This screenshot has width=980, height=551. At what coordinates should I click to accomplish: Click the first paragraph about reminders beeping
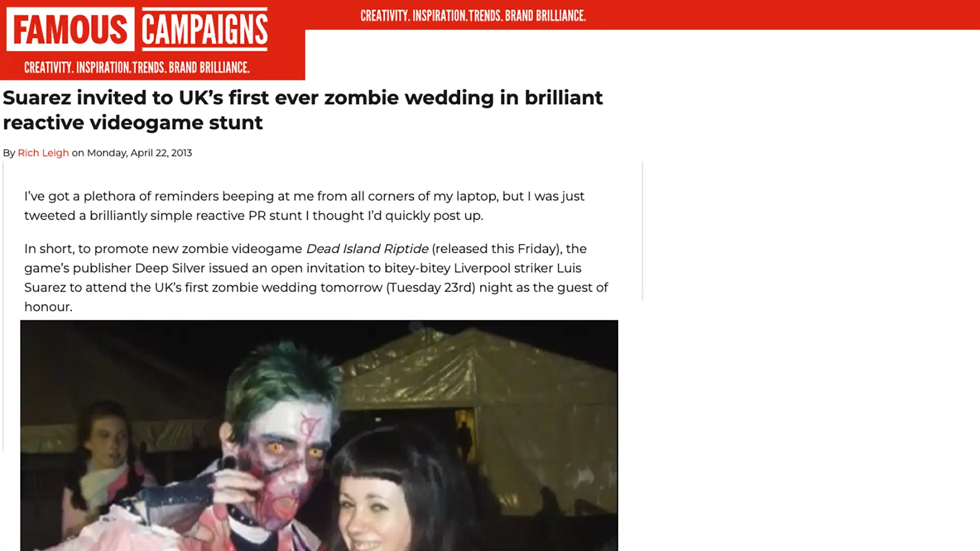(x=304, y=206)
